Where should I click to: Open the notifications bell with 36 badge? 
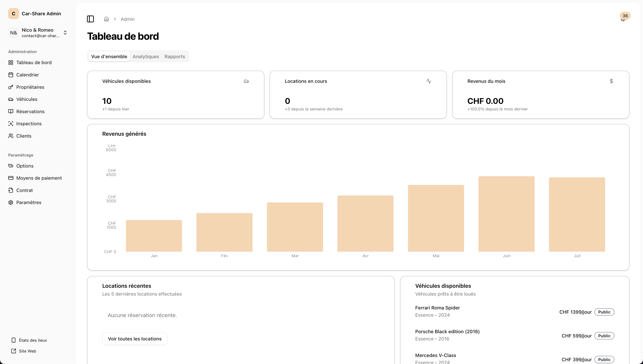click(623, 19)
